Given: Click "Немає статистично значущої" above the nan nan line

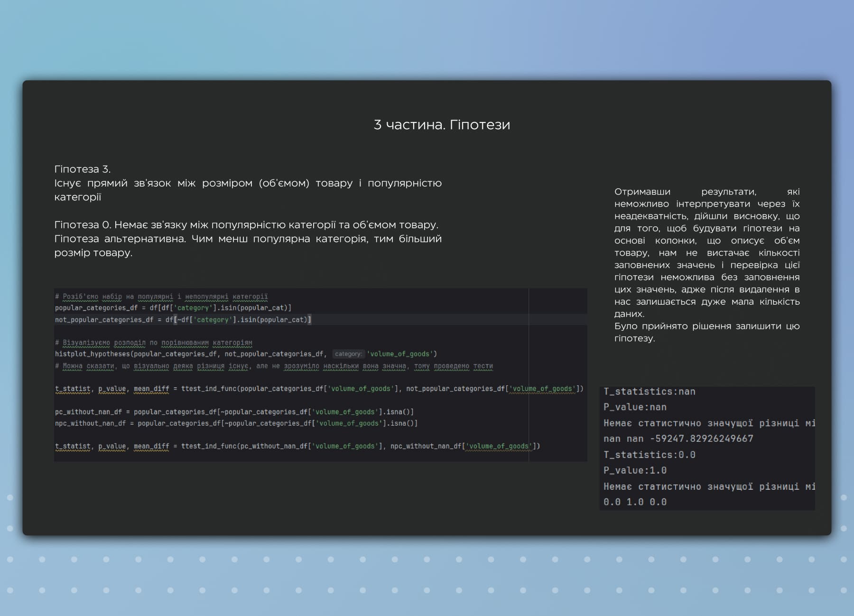Looking at the screenshot, I should point(709,423).
